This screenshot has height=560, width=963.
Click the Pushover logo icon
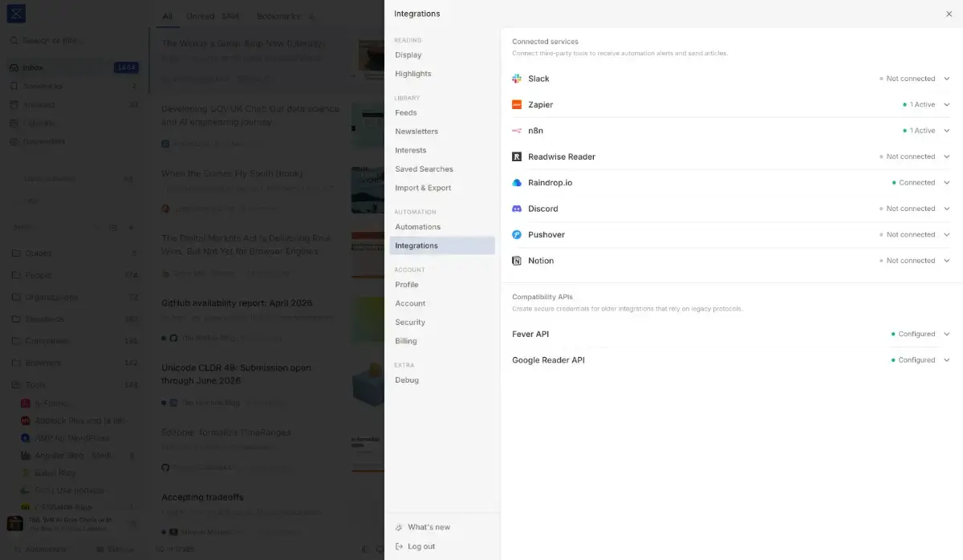[x=517, y=234]
